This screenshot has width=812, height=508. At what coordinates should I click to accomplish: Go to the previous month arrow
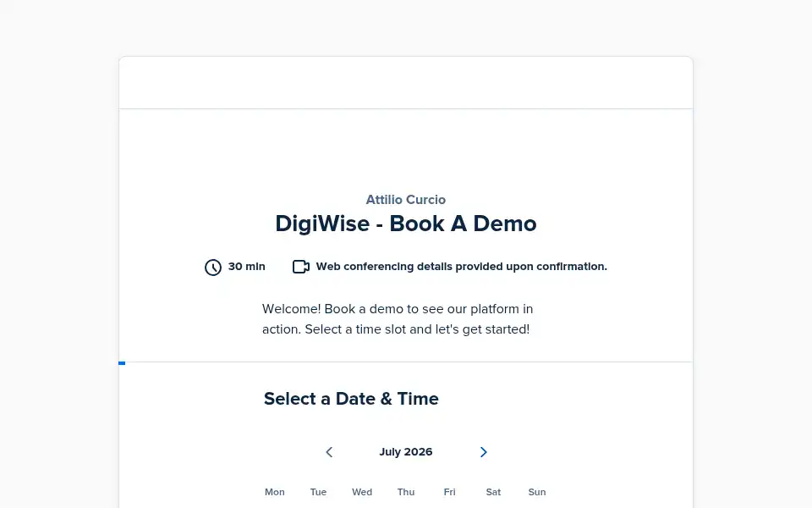[x=329, y=452]
